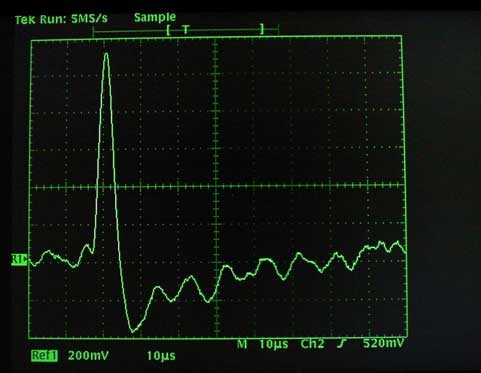Click the 'M 10µs' main timebase readout
481x373 pixels.
click(263, 344)
